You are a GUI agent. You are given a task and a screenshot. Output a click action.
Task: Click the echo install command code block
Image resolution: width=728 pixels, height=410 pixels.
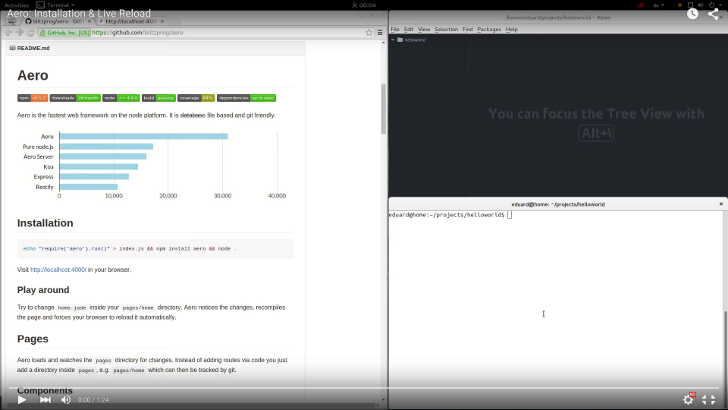click(x=155, y=249)
